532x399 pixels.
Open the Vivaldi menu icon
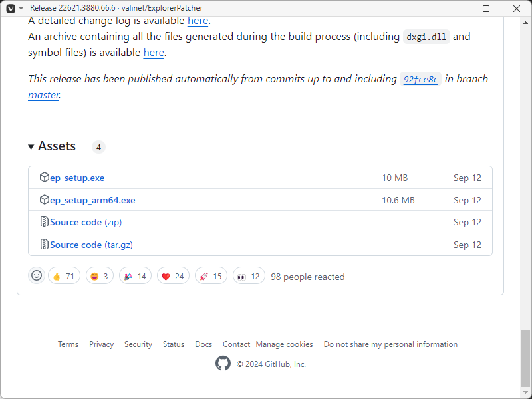[11, 8]
